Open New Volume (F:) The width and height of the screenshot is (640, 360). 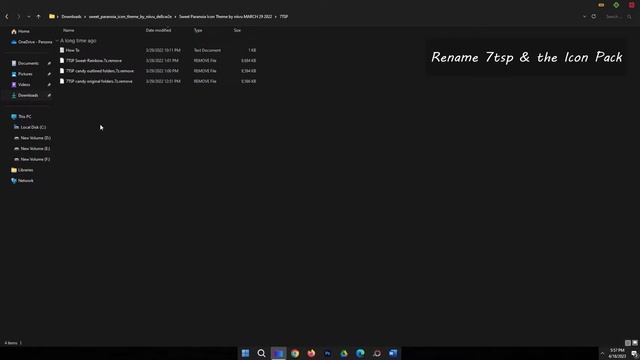click(x=35, y=159)
